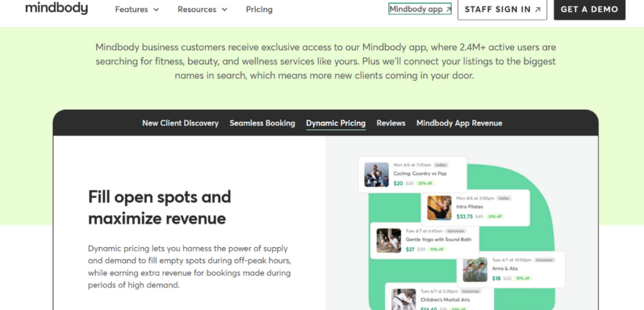The width and height of the screenshot is (644, 310).
Task: Click the Children's Martial Arts thumbnail
Action: point(403,299)
